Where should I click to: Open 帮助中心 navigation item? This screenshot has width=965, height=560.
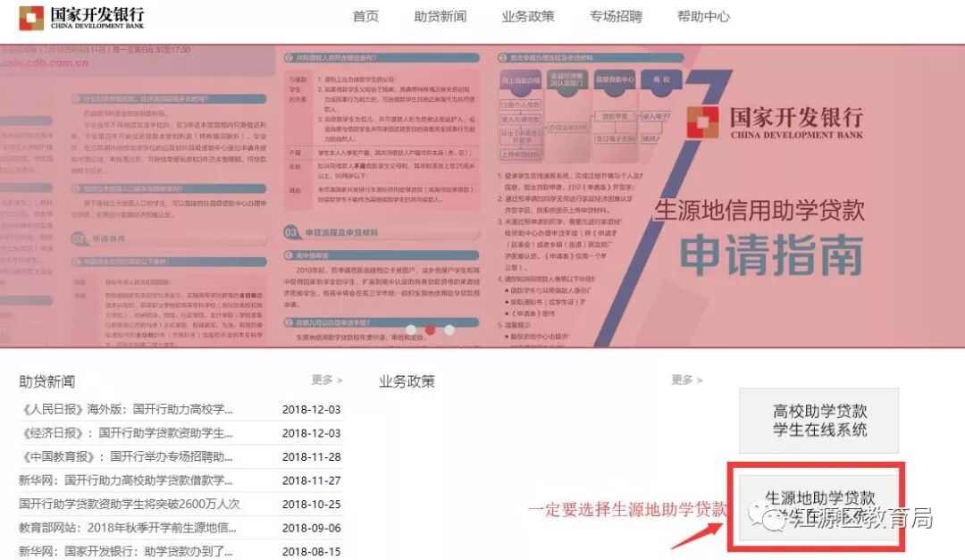pyautogui.click(x=703, y=17)
